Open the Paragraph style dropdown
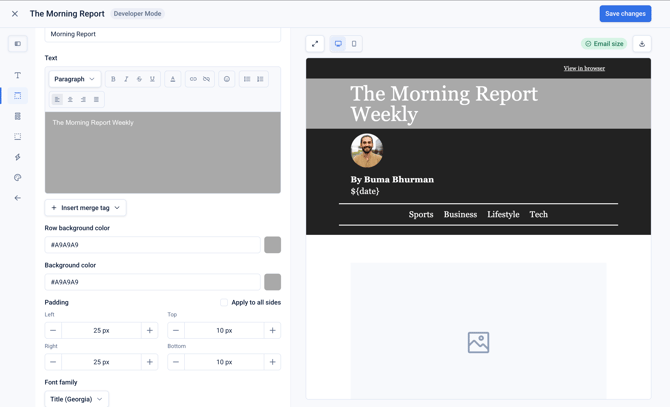This screenshot has width=670, height=407. point(75,79)
